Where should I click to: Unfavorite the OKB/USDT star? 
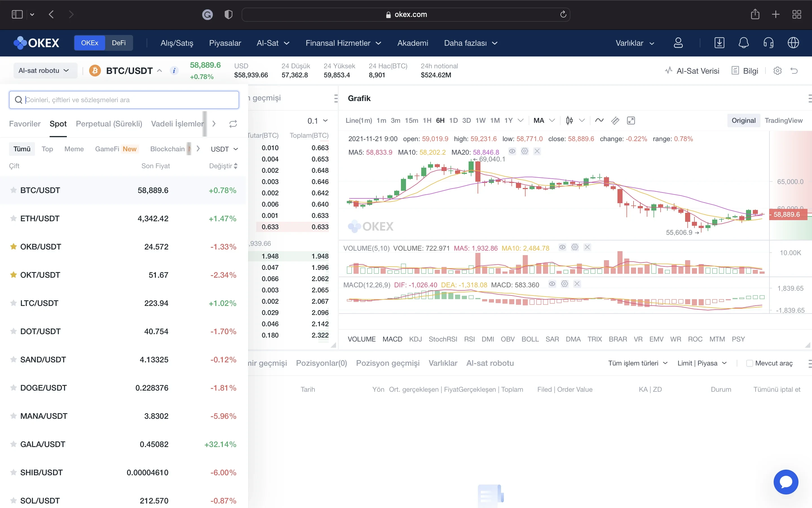click(x=14, y=247)
